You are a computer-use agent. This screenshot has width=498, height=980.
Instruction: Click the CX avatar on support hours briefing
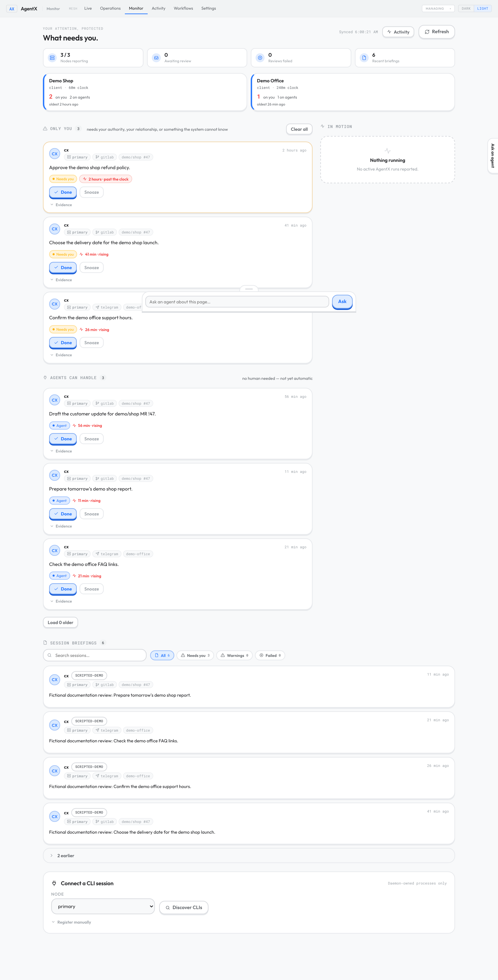click(55, 771)
